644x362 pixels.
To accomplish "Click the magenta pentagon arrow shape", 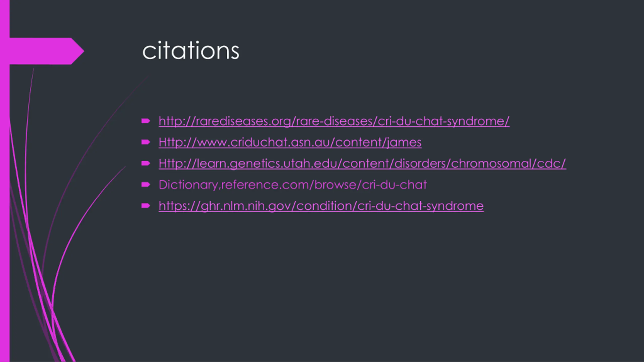I will click(47, 51).
